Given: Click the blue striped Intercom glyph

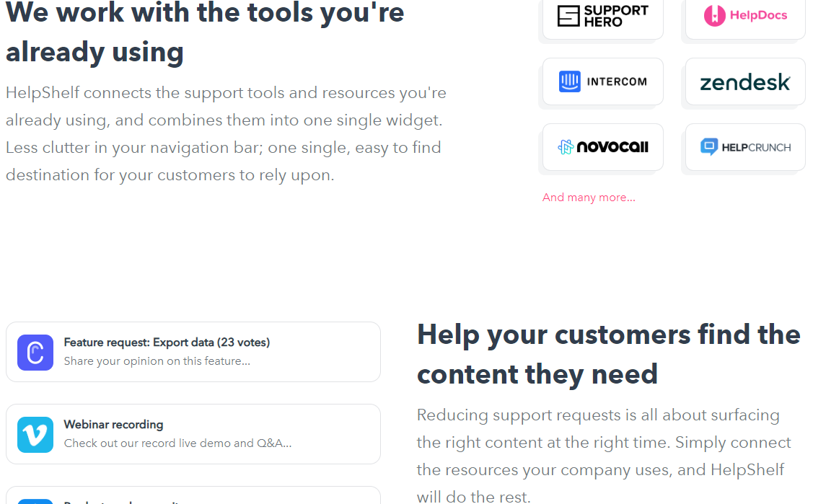Looking at the screenshot, I should tap(569, 81).
